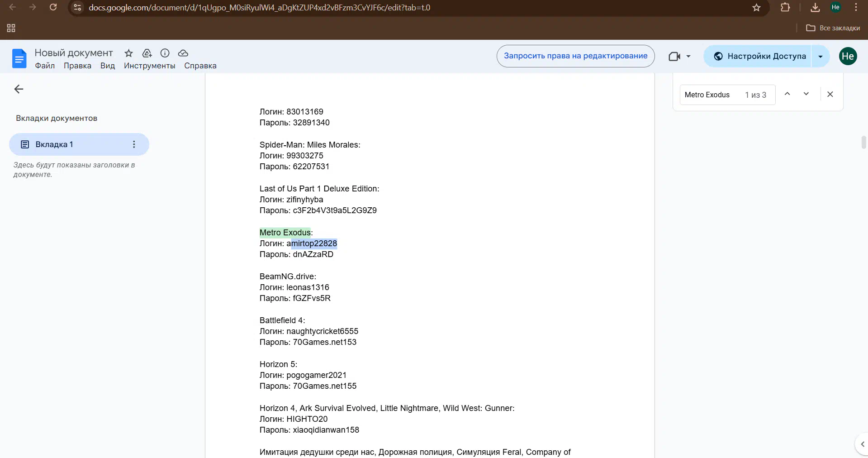Screen dimensions: 868x458
Task: Click the '1 из 3' result counter
Action: point(755,95)
